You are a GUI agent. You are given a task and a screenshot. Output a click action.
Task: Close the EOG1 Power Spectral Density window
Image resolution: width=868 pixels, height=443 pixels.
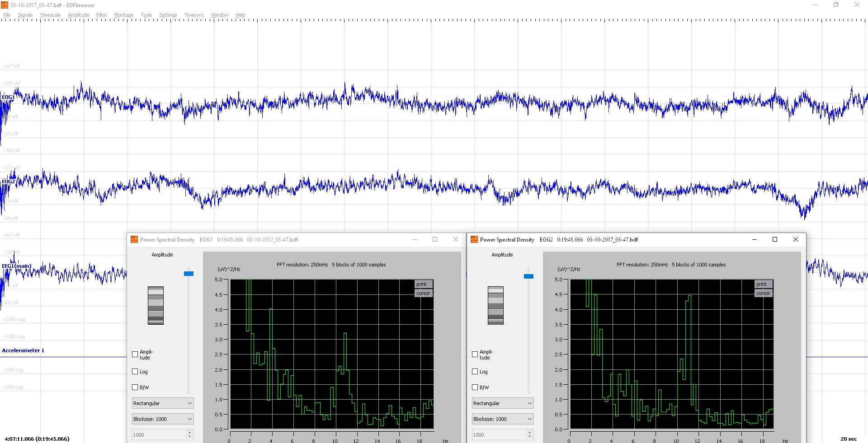point(456,239)
